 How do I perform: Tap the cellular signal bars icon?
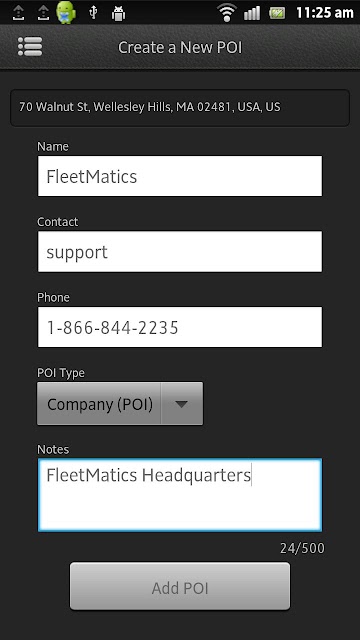[x=252, y=13]
